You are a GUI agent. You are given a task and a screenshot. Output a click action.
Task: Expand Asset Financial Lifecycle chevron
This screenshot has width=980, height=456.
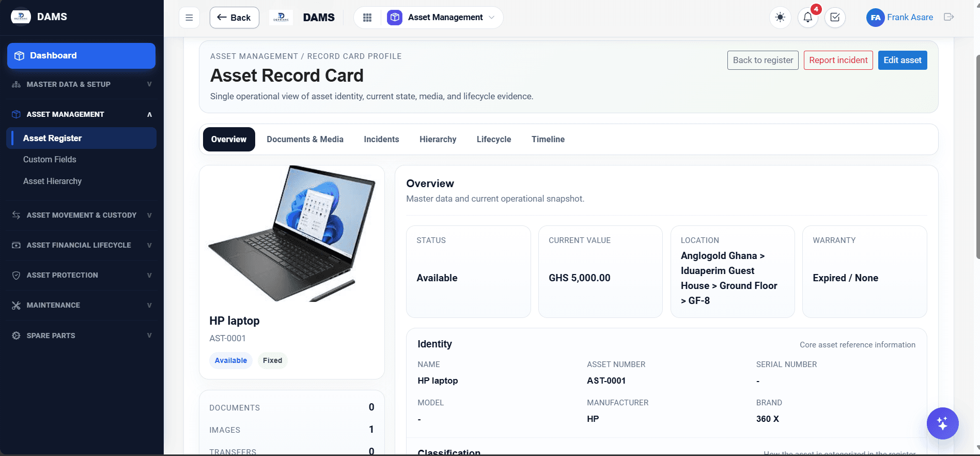(149, 245)
